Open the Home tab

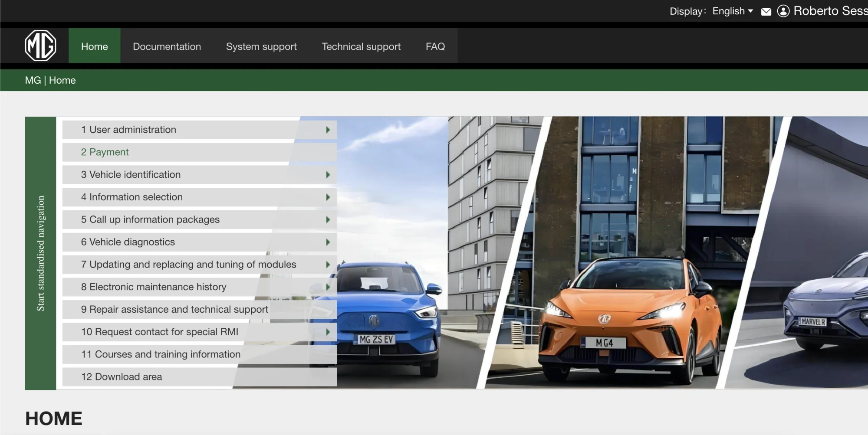point(94,46)
